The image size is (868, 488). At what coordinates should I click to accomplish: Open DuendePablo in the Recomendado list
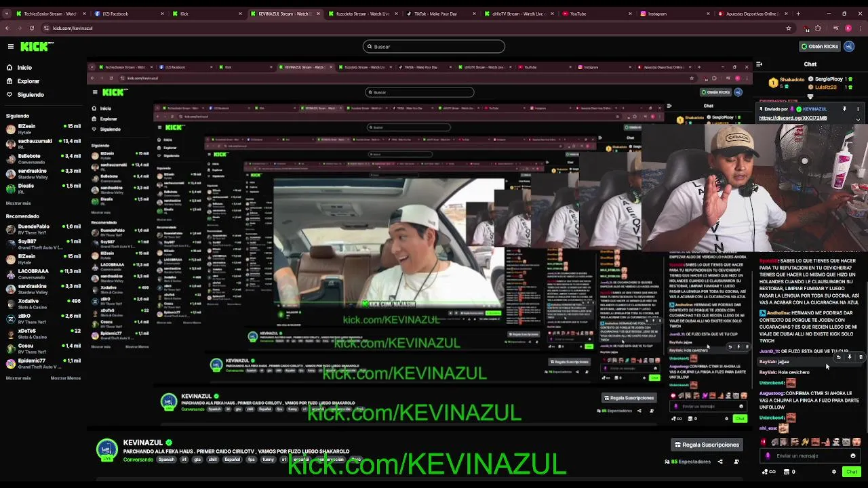click(x=43, y=228)
